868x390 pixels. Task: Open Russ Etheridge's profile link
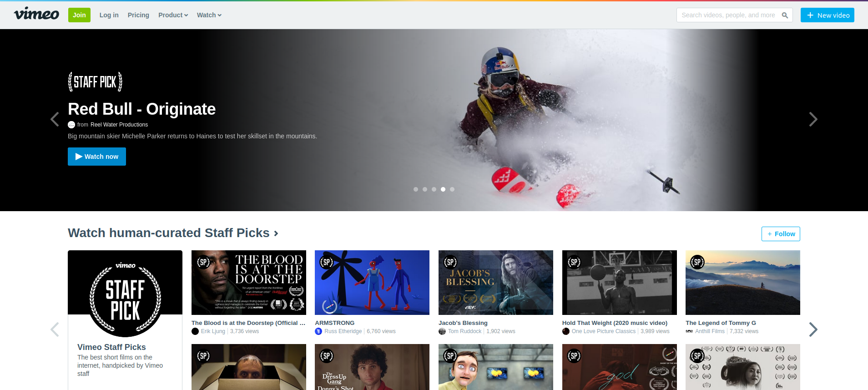tap(343, 331)
